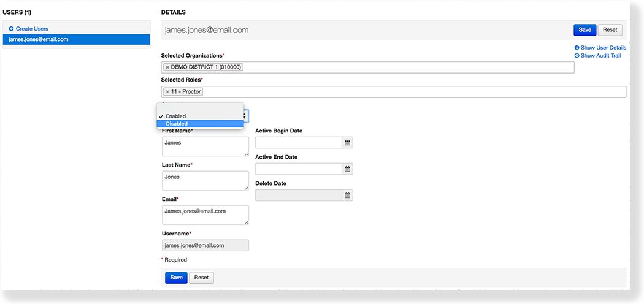Remove DEMO DISTRICT 1 organization tag
The width and height of the screenshot is (644, 304).
click(x=167, y=67)
